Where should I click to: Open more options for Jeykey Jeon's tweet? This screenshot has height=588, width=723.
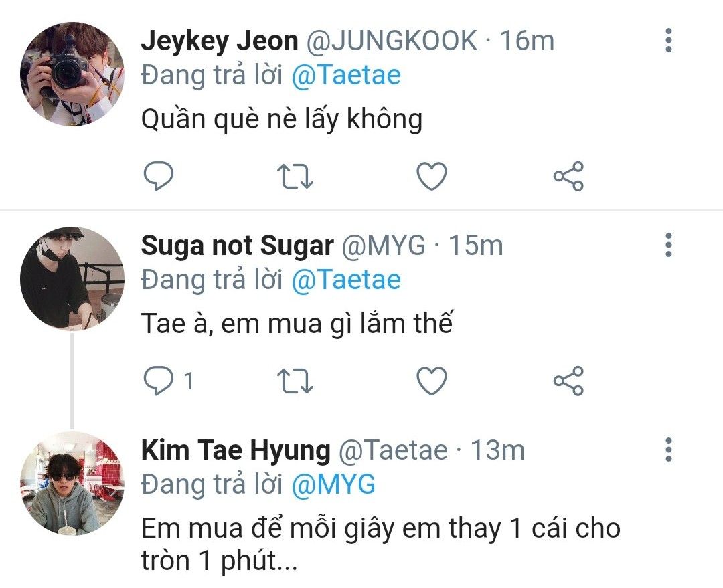(x=667, y=41)
